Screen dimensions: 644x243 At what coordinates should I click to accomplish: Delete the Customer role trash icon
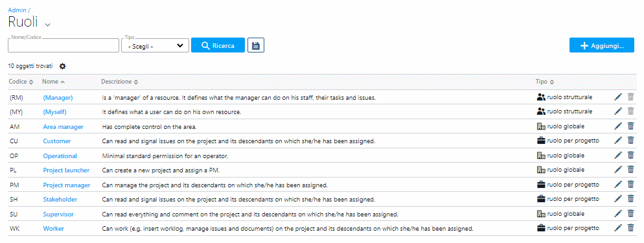pyautogui.click(x=630, y=141)
